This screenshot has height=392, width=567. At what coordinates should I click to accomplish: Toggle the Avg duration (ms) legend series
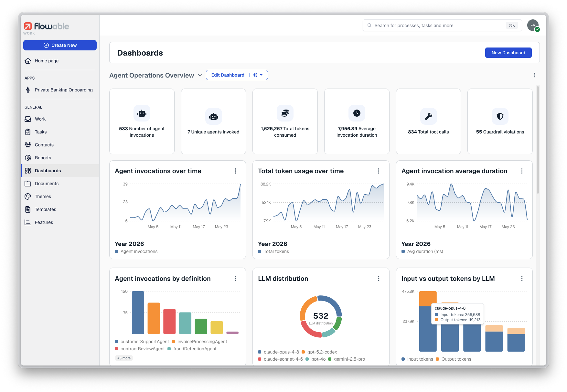pyautogui.click(x=422, y=251)
